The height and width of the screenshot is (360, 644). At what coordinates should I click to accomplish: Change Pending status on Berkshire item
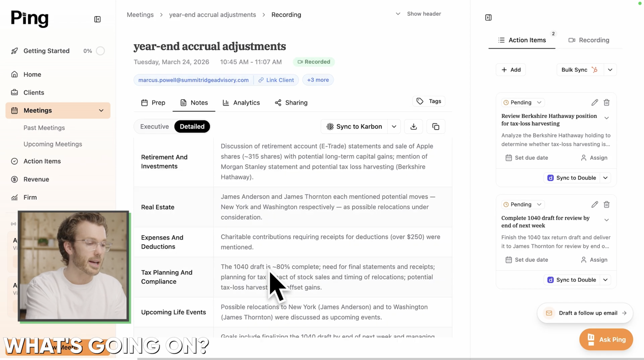click(x=523, y=102)
